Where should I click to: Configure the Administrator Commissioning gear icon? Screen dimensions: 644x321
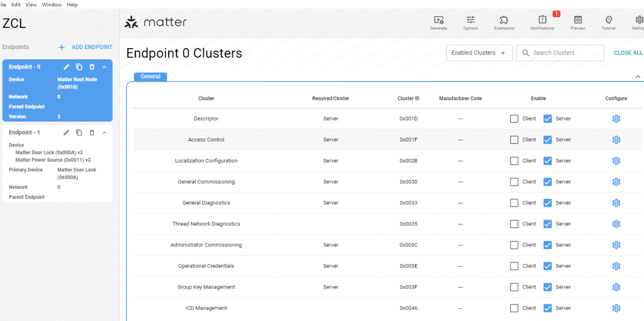tap(616, 245)
